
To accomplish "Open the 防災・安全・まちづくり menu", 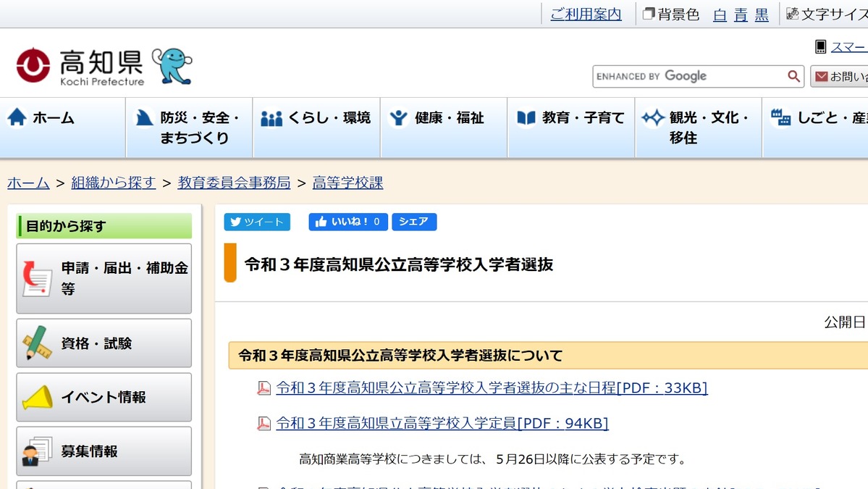I will (190, 128).
